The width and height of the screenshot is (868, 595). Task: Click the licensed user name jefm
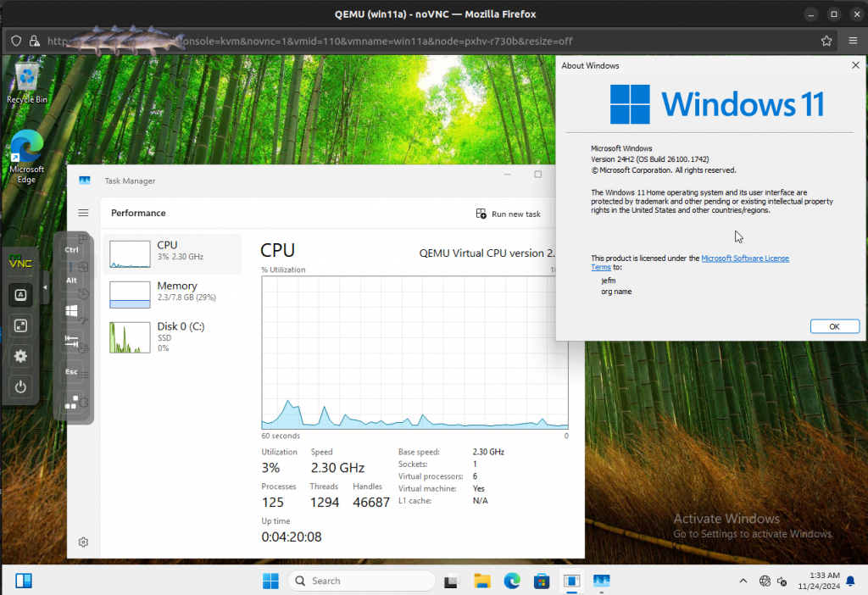click(609, 281)
